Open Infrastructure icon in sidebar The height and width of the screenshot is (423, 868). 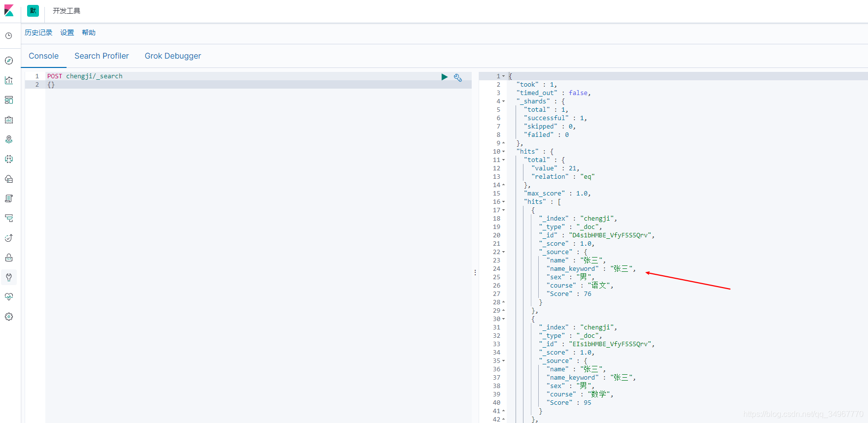[9, 179]
